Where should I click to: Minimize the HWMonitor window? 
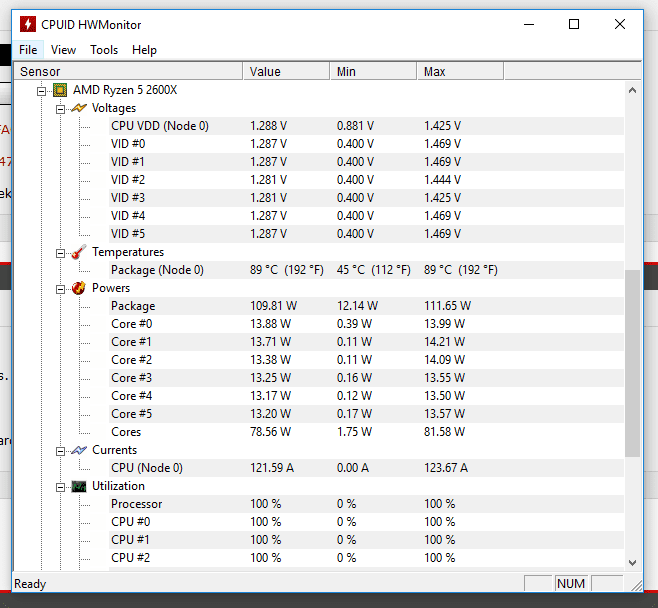tap(529, 24)
